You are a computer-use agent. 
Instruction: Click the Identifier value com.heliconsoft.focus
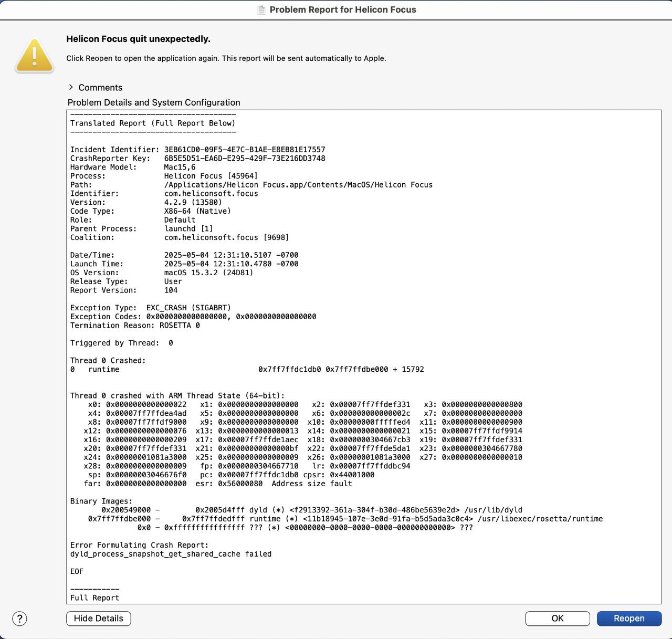click(211, 193)
